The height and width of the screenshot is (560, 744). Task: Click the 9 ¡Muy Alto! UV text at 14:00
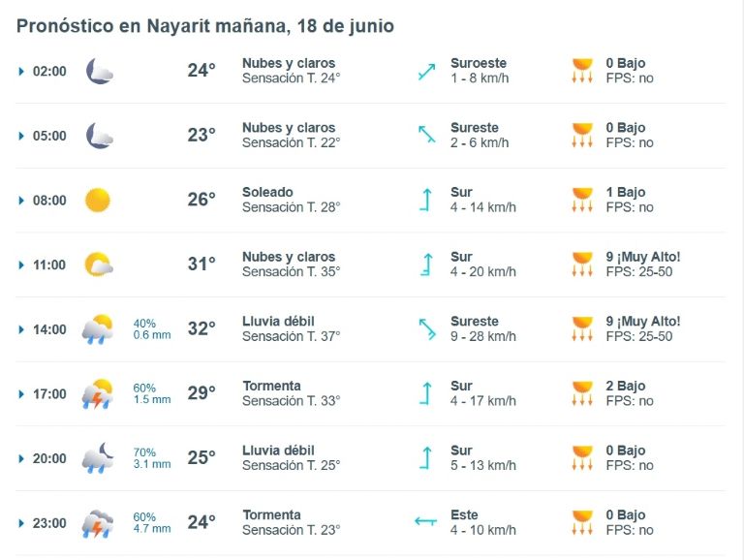tap(643, 322)
